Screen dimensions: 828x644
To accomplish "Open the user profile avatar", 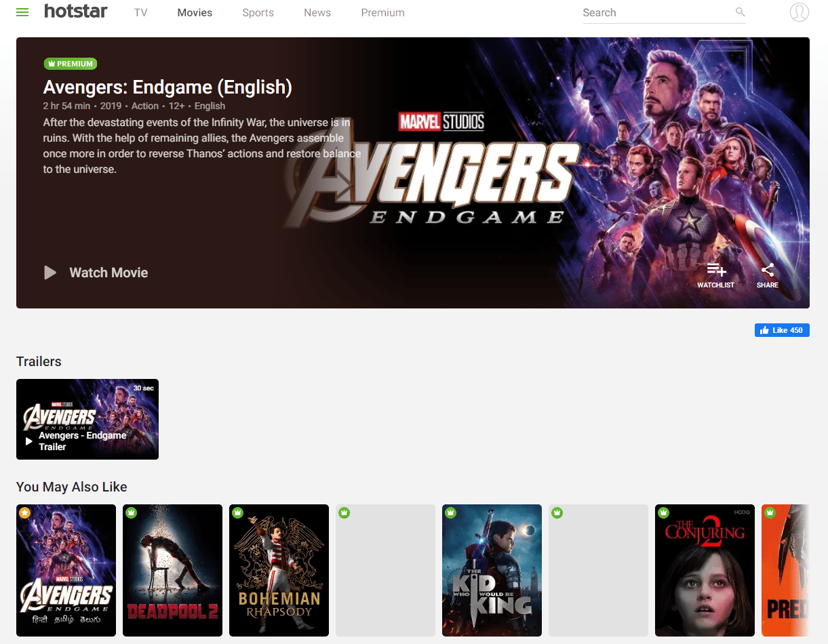I will [x=800, y=12].
